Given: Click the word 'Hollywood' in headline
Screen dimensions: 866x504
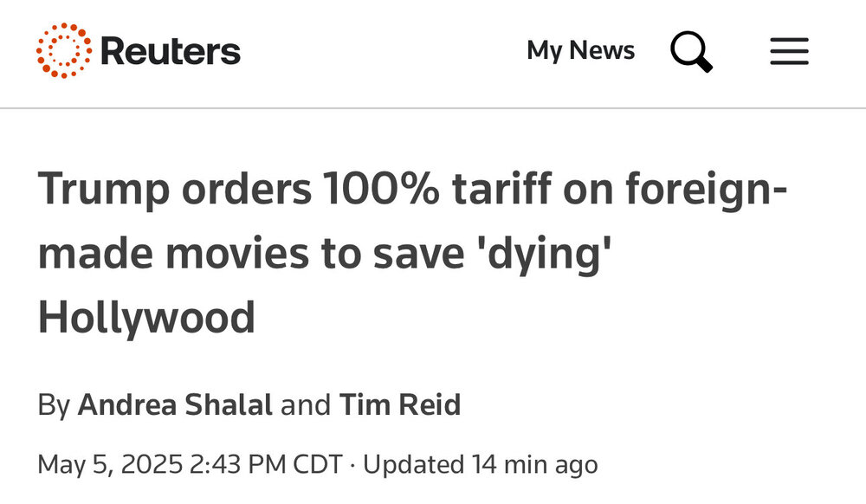Looking at the screenshot, I should point(146,317).
